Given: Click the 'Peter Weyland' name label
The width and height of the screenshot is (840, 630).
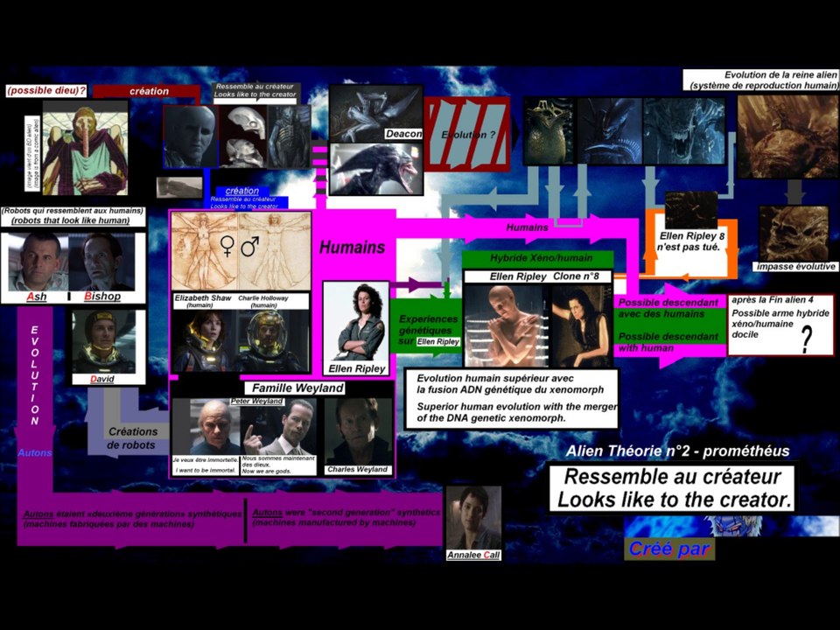Looking at the screenshot, I should [256, 401].
